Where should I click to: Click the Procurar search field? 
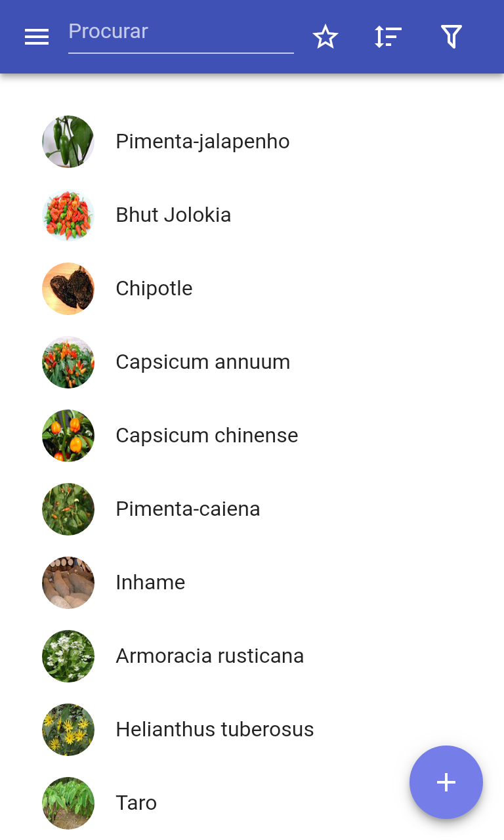point(180,33)
